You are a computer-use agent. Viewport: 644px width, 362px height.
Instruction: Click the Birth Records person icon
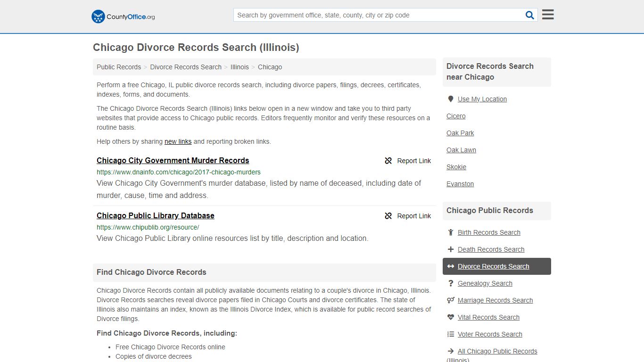(x=451, y=232)
